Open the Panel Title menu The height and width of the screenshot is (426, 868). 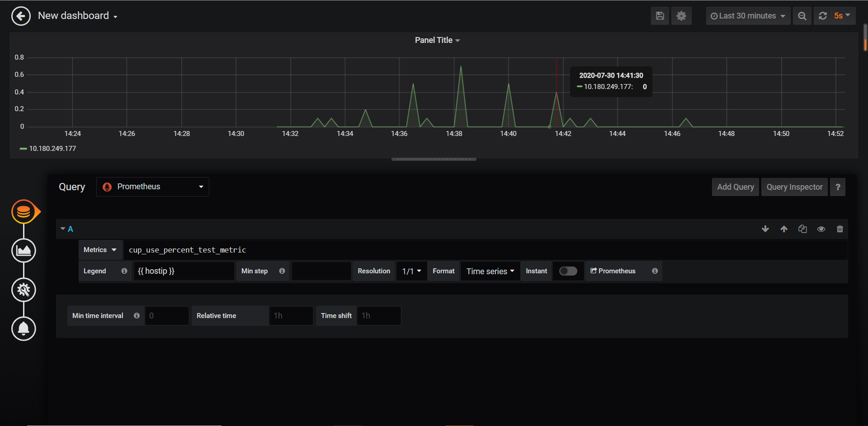(437, 40)
